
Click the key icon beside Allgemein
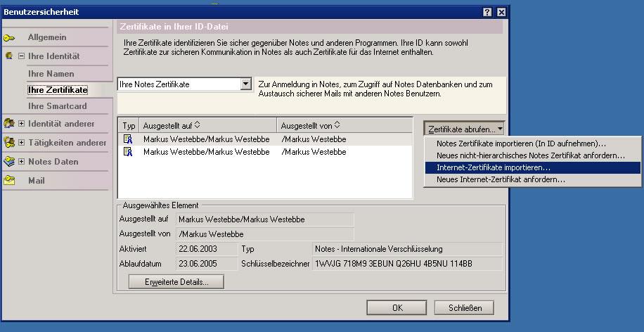pyautogui.click(x=9, y=37)
